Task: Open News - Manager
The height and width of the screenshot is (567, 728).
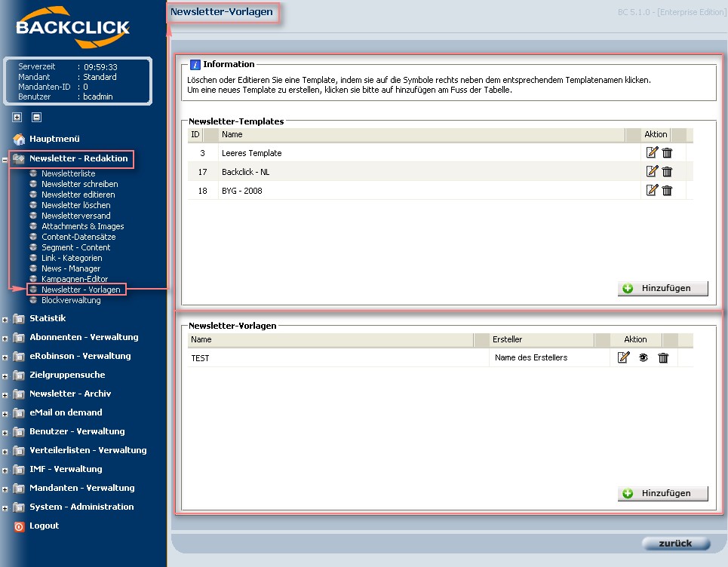Action: [71, 268]
